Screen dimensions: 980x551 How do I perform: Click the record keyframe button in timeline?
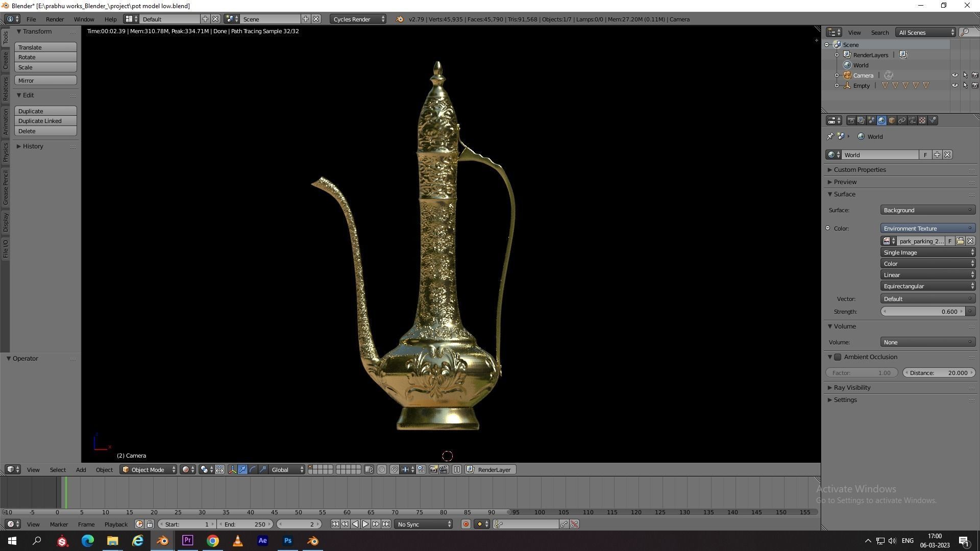[x=465, y=524]
